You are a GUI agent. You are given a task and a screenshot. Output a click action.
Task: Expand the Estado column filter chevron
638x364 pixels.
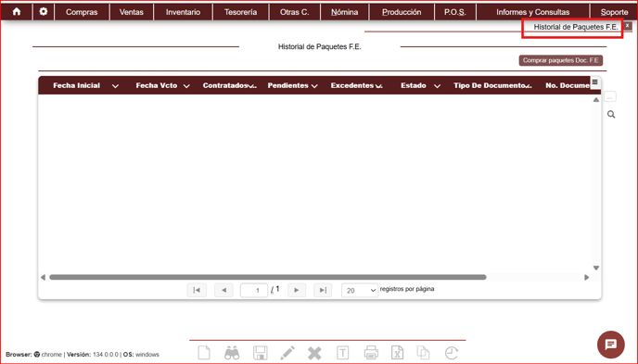pos(437,86)
